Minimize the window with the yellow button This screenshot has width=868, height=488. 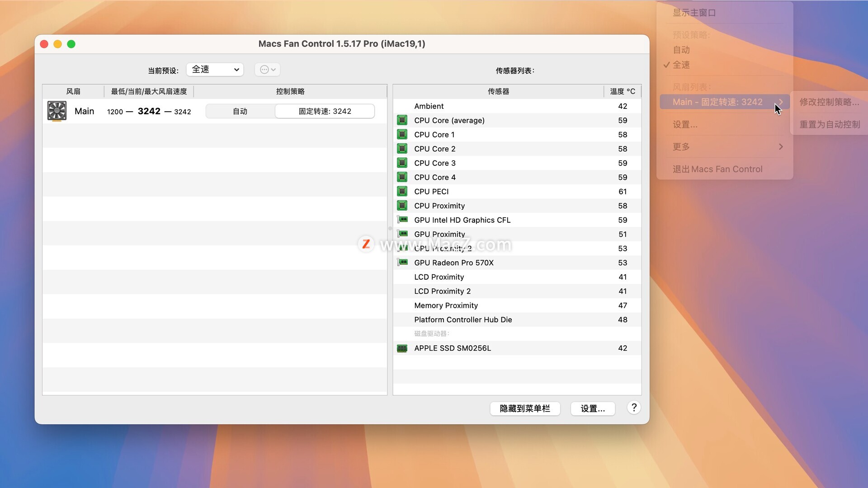[x=57, y=44]
